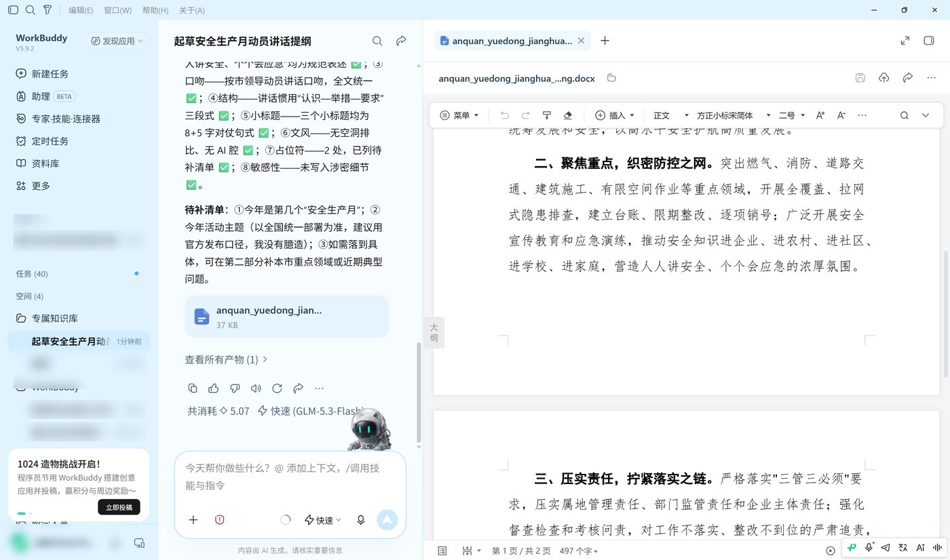Toggle the left sidebar panel
Image resolution: width=950 pixels, height=560 pixels.
(13, 10)
